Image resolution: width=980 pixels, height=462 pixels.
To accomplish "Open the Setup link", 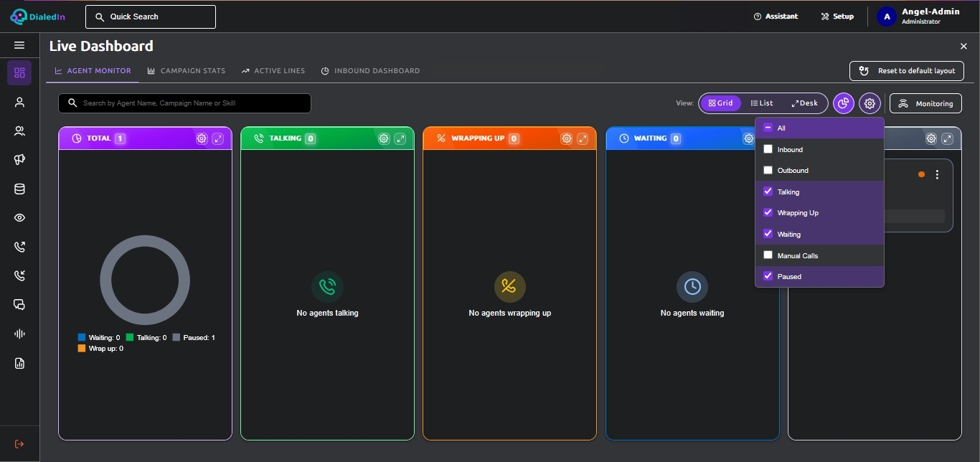I will click(837, 16).
